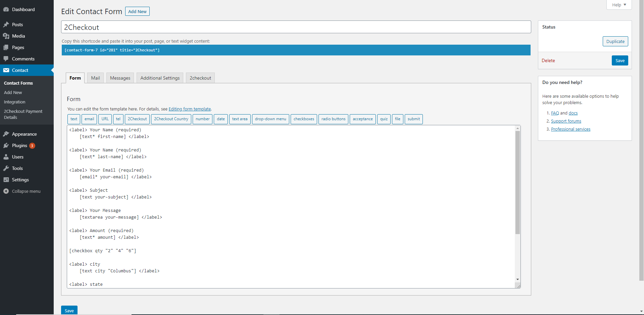Open the Additional Settings tab
The width and height of the screenshot is (644, 315).
[x=160, y=78]
